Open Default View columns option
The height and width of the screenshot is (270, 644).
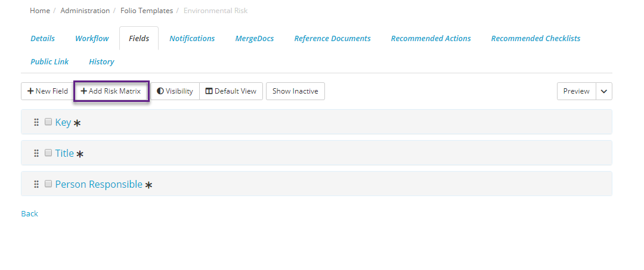231,91
